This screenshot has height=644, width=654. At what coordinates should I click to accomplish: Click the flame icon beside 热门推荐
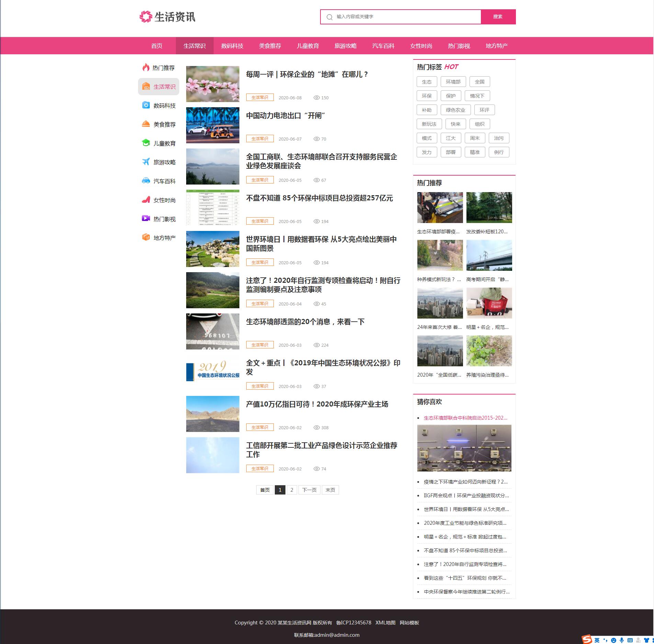(x=146, y=67)
